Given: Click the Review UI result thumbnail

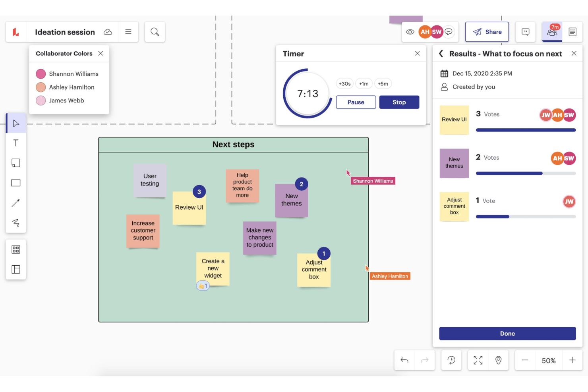Looking at the screenshot, I should click(x=454, y=120).
